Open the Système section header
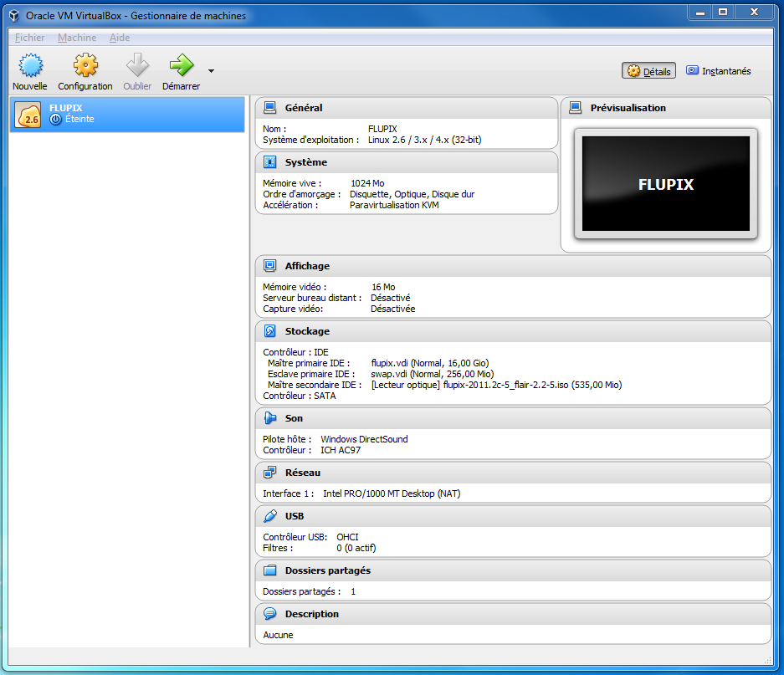The height and width of the screenshot is (675, 784). tap(407, 162)
